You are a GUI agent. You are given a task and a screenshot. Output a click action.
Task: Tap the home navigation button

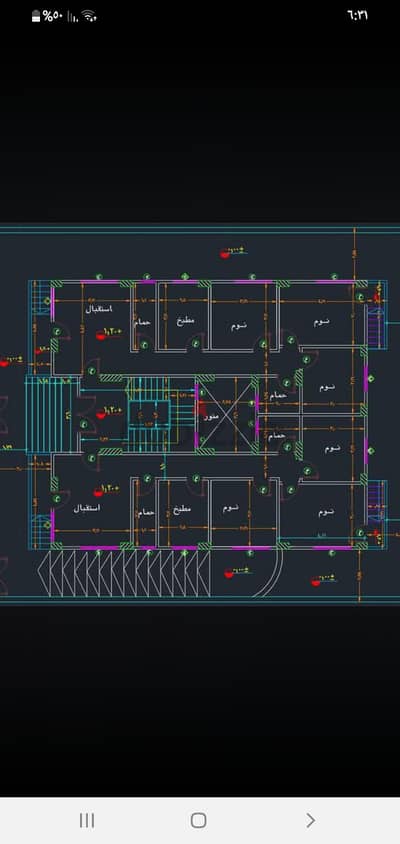coord(199,820)
